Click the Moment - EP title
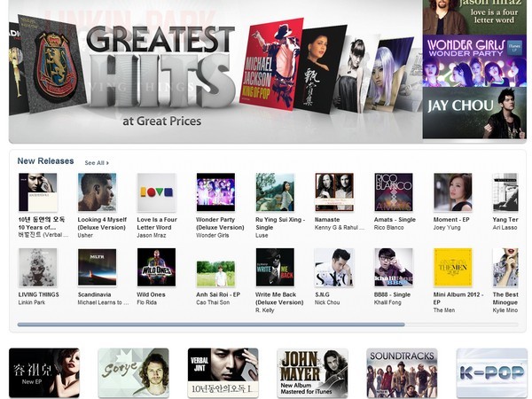 [x=451, y=220]
